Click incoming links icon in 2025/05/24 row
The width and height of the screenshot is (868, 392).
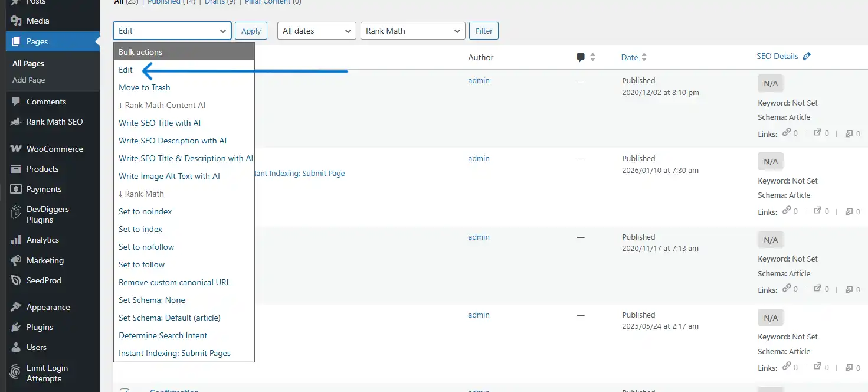(x=849, y=367)
